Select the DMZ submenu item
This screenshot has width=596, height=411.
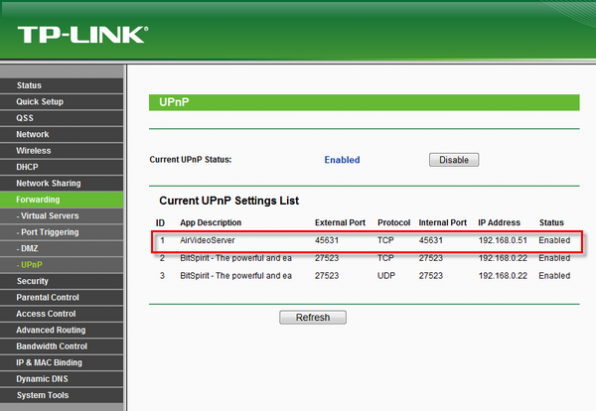point(62,249)
